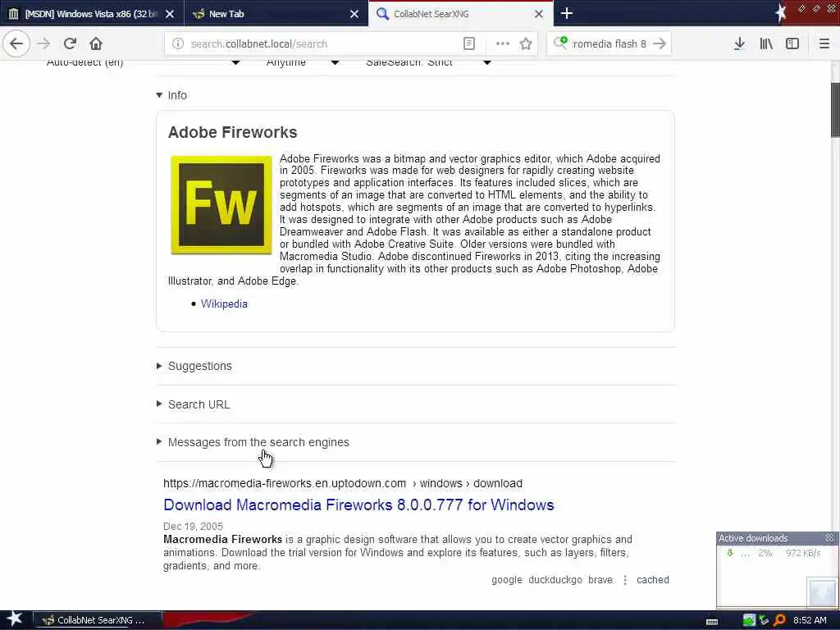Click the forward navigation arrow
The width and height of the screenshot is (840, 630).
[44, 43]
